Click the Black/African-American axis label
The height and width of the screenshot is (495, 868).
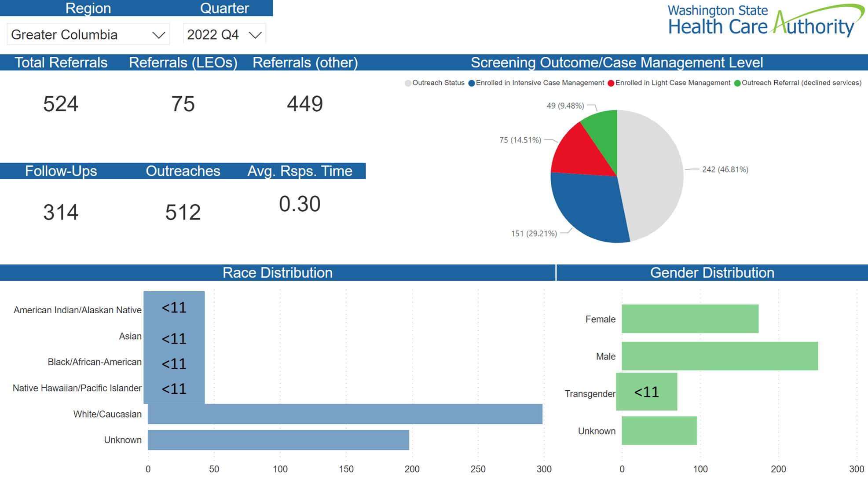pyautogui.click(x=95, y=362)
